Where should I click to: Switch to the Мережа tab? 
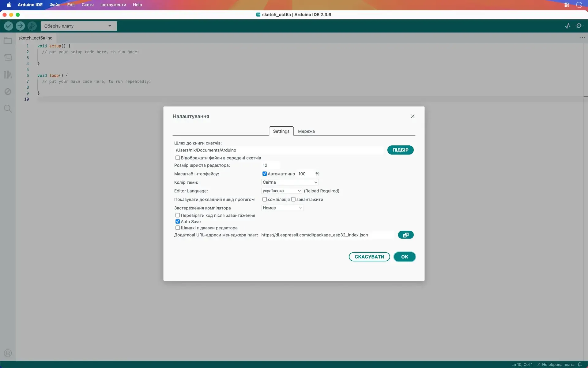tap(306, 131)
